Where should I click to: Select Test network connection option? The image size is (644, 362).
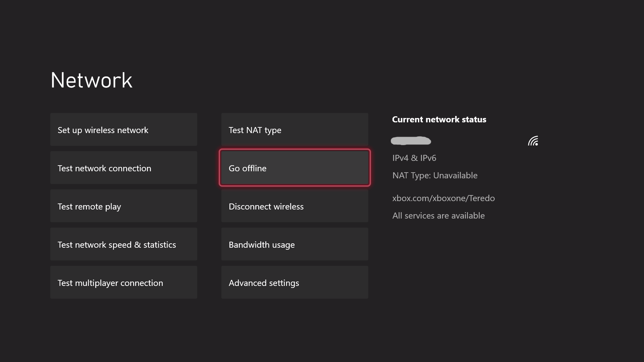point(124,168)
